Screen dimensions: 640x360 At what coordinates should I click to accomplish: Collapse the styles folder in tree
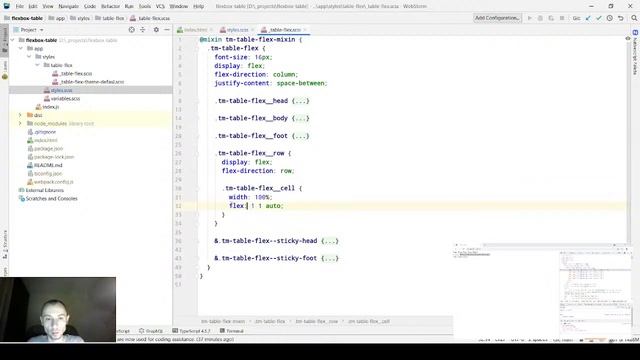[x=29, y=57]
